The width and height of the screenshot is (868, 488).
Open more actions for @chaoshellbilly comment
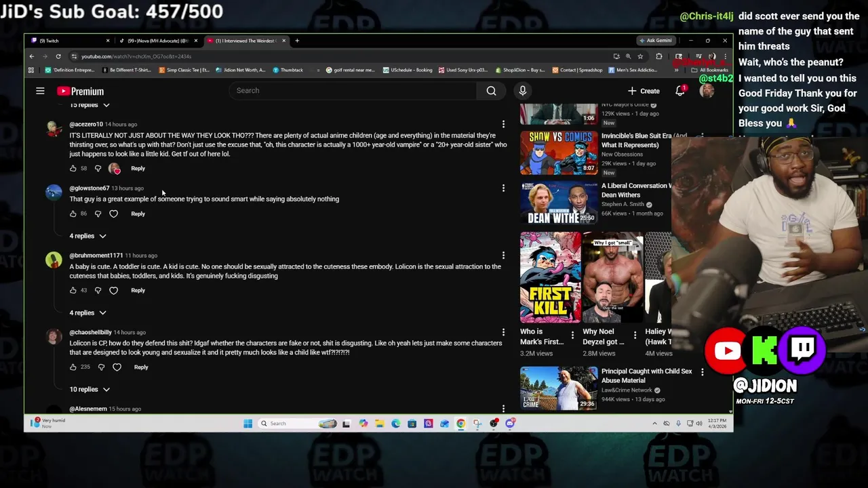503,332
